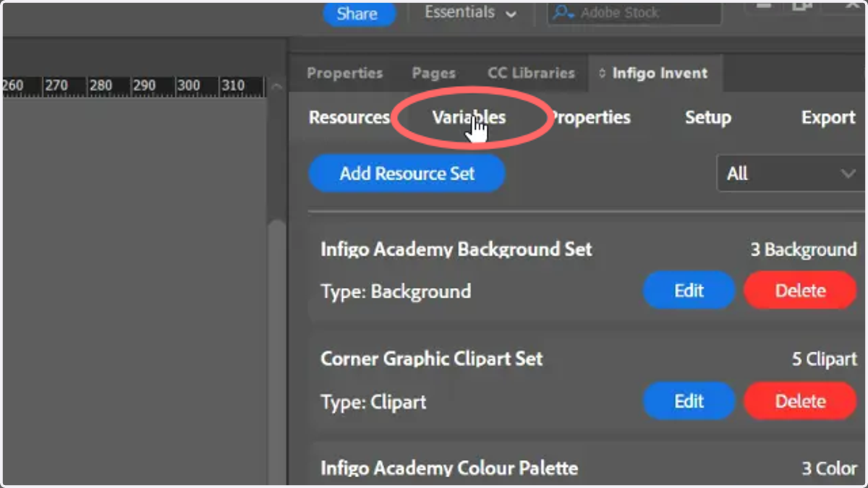Click the Type: Clipart label
This screenshot has width=868, height=488.
pyautogui.click(x=373, y=402)
